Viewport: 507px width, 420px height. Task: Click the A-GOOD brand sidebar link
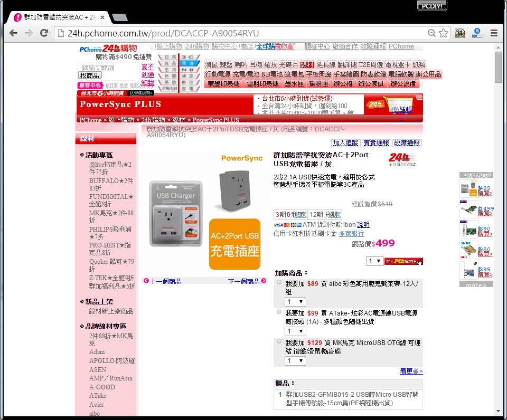102,387
